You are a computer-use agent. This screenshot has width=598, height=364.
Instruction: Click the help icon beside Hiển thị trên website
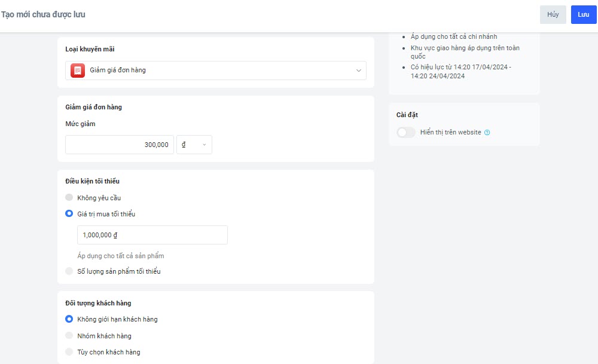tap(487, 133)
